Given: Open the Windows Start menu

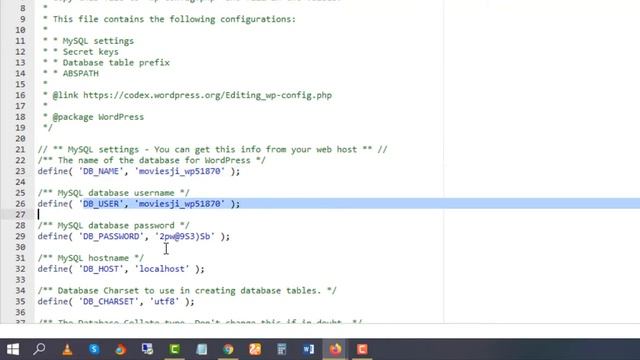Looking at the screenshot, I should [13, 349].
